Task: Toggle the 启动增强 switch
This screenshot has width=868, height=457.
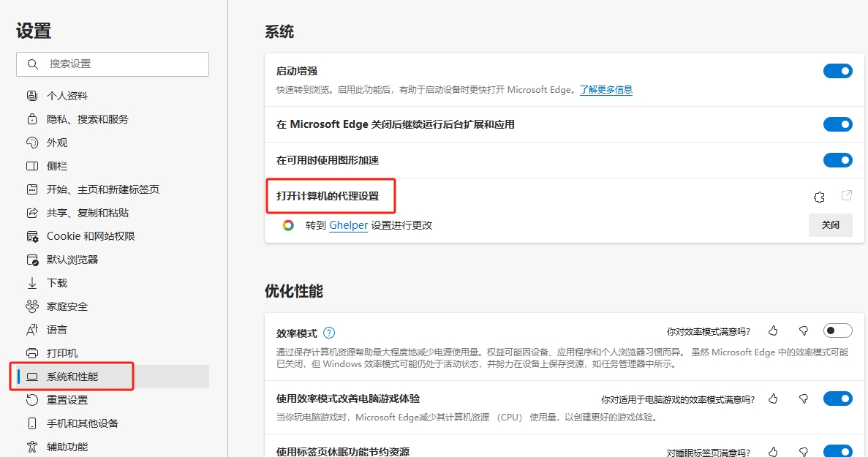Action: click(x=837, y=71)
